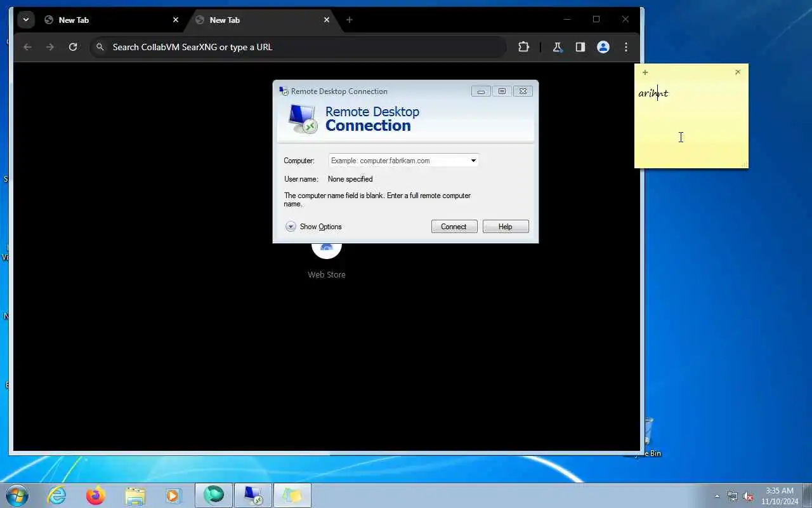The image size is (812, 508).
Task: Select the Remote Desktop taskbar button
Action: pos(253,495)
